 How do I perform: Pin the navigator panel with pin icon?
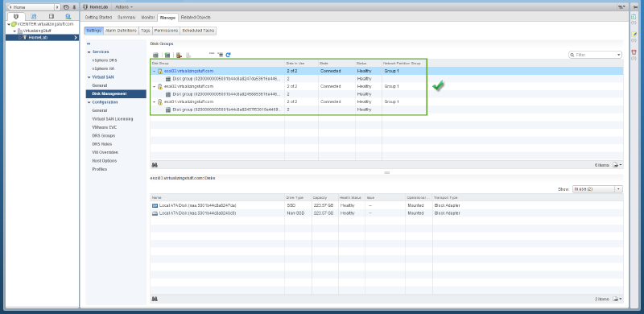[x=74, y=7]
